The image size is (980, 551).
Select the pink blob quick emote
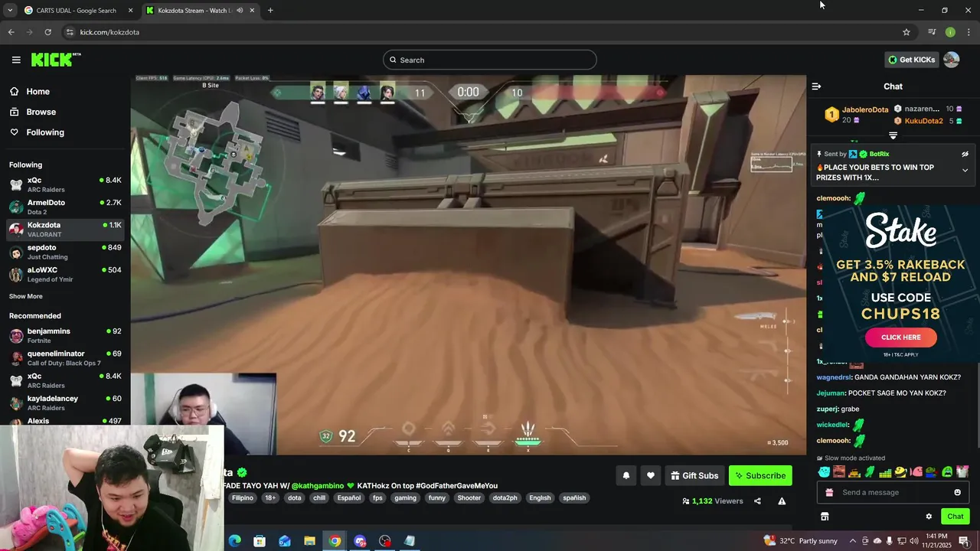(916, 472)
